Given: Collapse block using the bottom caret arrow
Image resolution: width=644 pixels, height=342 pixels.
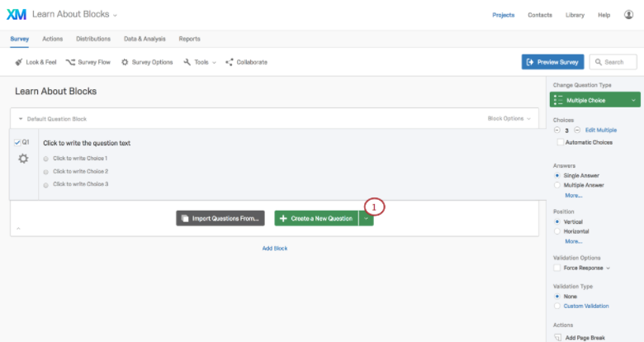Looking at the screenshot, I should point(18,229).
